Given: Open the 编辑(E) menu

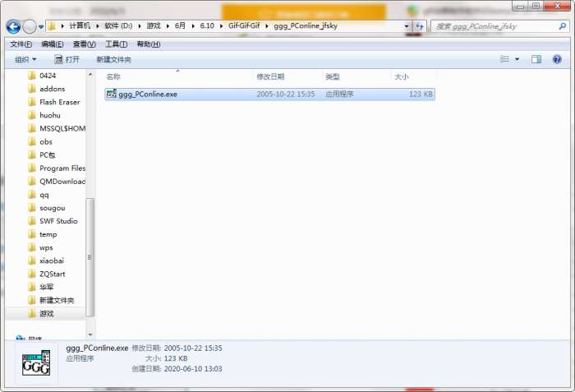Looking at the screenshot, I should tap(53, 44).
